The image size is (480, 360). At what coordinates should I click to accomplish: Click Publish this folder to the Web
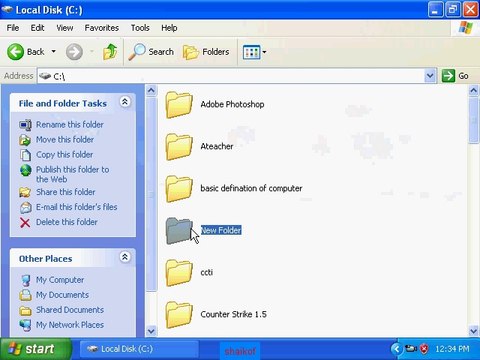(73, 174)
